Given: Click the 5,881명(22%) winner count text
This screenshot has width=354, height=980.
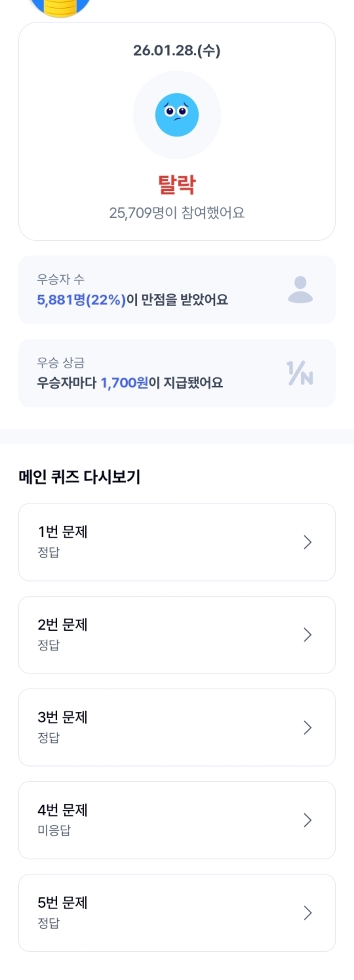Looking at the screenshot, I should [81, 300].
